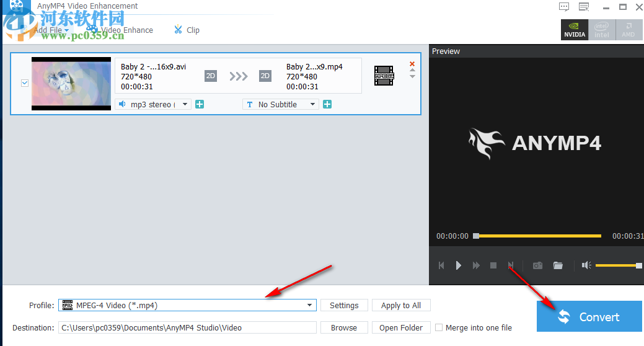
Task: Click the output name Baby 2...x9.mp4
Action: (x=314, y=66)
